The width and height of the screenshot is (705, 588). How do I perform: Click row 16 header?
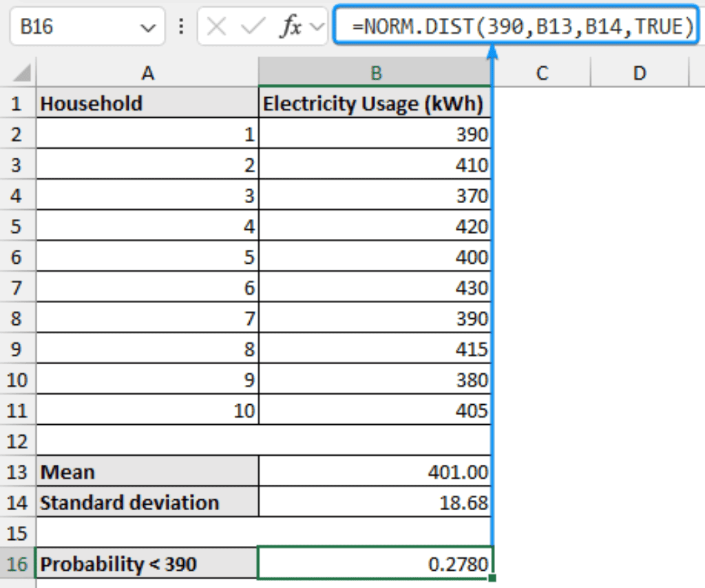18,564
